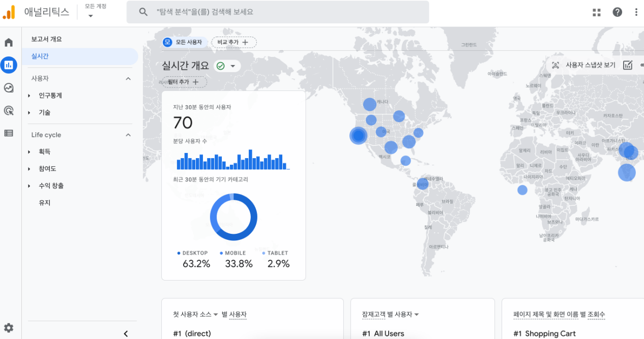This screenshot has width=644, height=339.
Task: Expand the 획득 tree item
Action: [30, 152]
